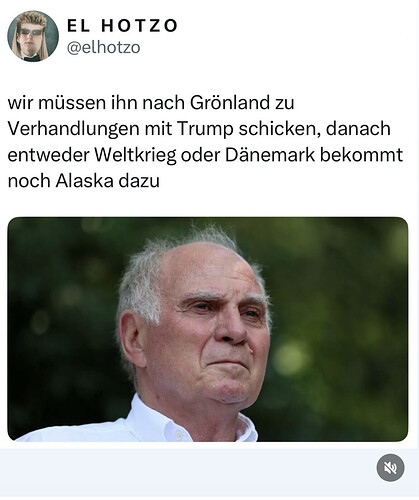
Task: Visit the @elhotzo handle link
Action: point(103,48)
